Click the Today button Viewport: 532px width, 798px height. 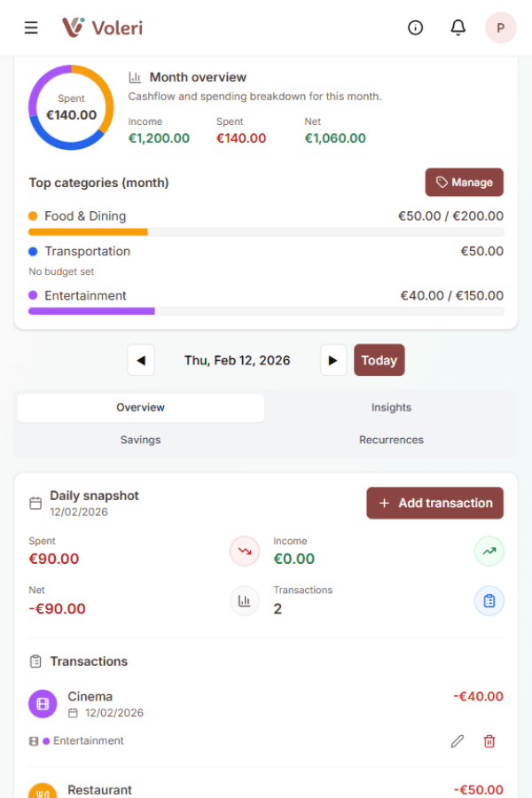(379, 360)
